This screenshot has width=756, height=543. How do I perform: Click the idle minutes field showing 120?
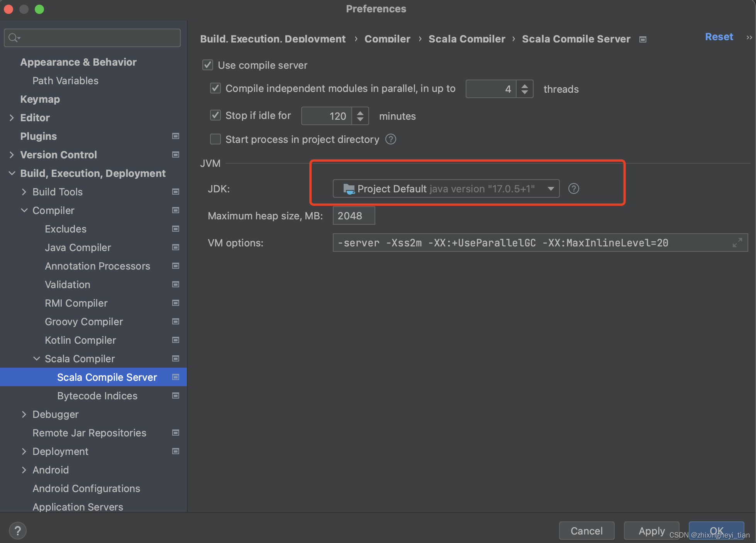point(327,116)
